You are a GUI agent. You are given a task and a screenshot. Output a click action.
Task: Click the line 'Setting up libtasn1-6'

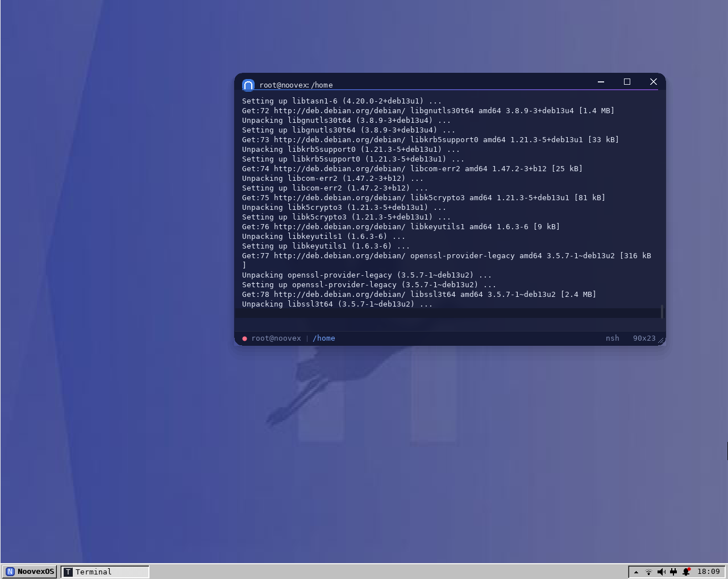[342, 101]
